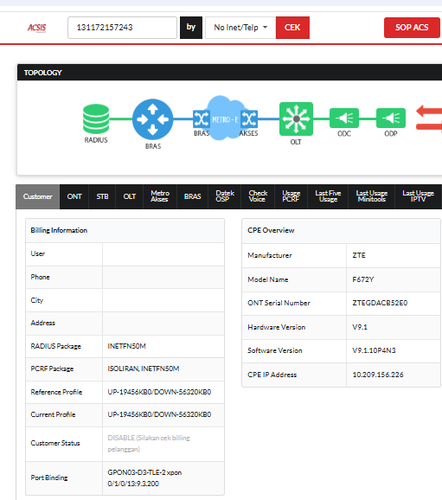Viewport: 442px width, 500px height.
Task: Click the CPE IP Address label
Action: coord(272,375)
